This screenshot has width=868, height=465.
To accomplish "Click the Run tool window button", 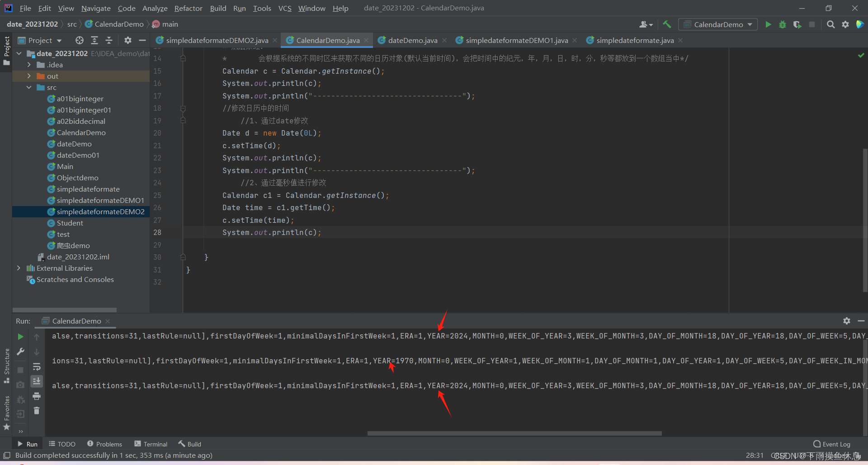I will [x=28, y=444].
